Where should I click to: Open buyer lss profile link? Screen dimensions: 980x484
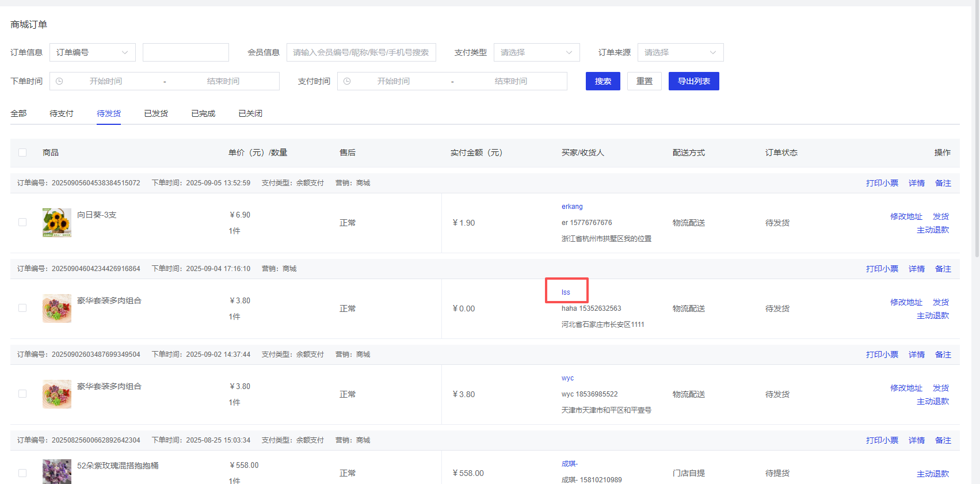(566, 292)
